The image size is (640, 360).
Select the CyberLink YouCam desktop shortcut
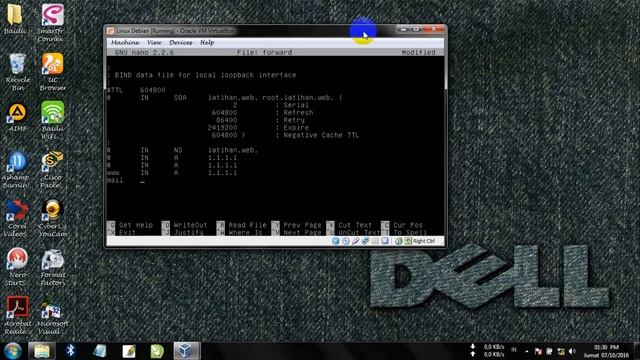pos(52,218)
